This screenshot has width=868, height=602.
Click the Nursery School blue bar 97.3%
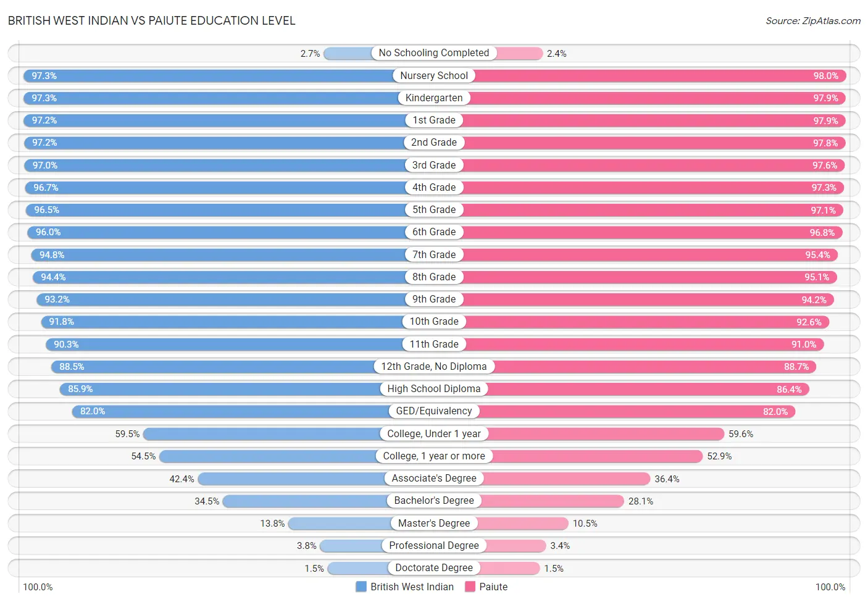(x=208, y=76)
